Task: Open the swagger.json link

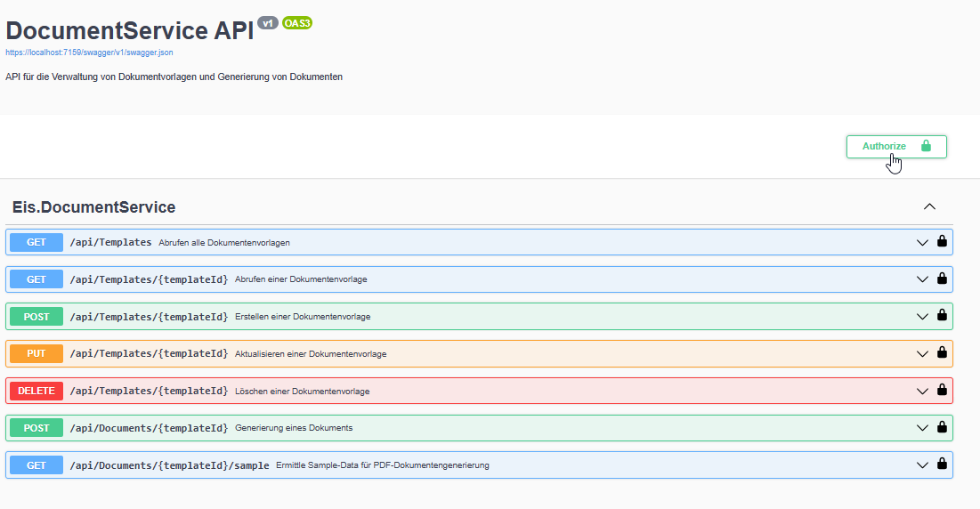Action: point(89,53)
